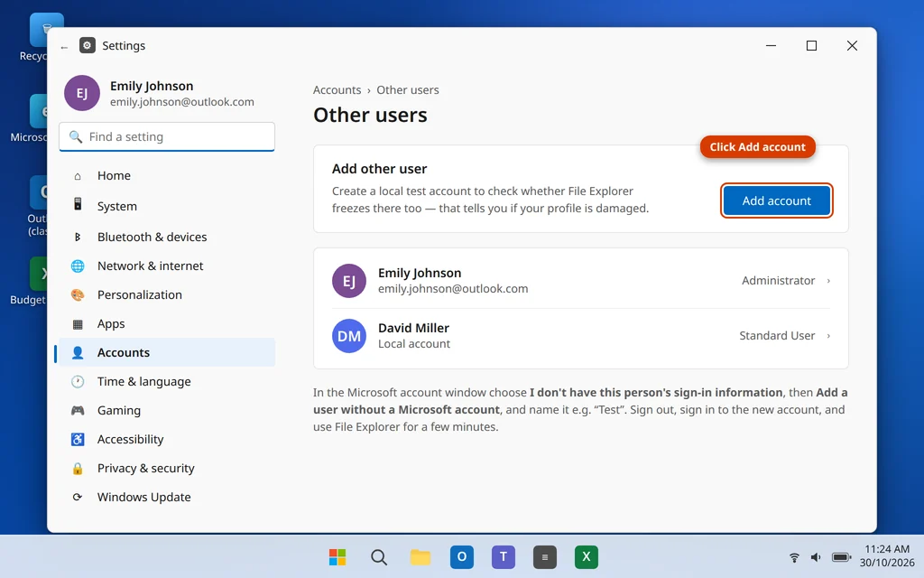924x578 pixels.
Task: Click the volume speaker icon in tray
Action: (x=816, y=557)
